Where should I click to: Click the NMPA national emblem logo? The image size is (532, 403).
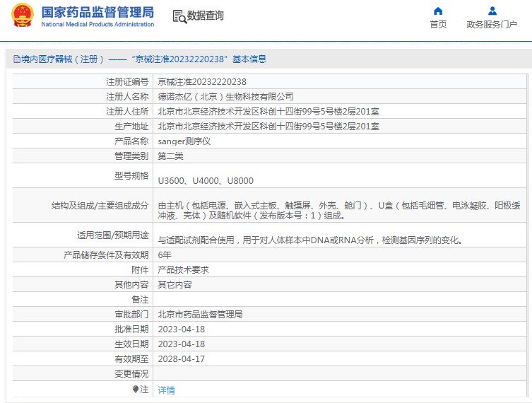pyautogui.click(x=21, y=16)
